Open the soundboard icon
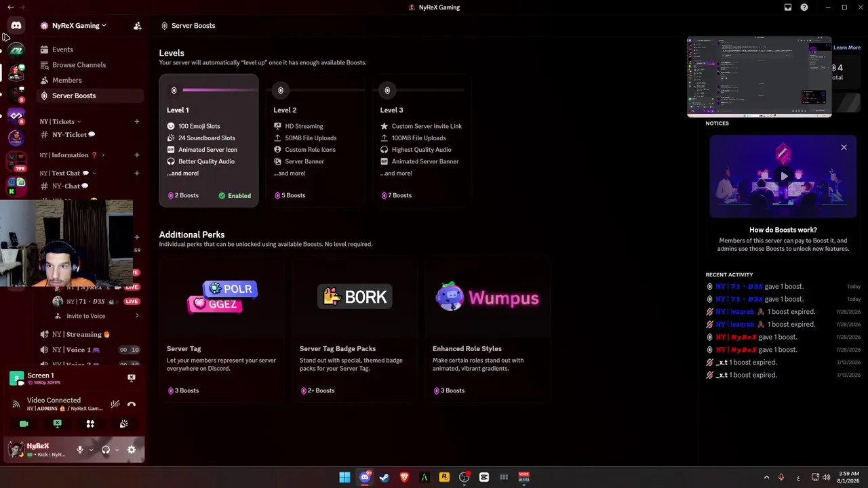Viewport: 868px width, 488px height. (123, 424)
